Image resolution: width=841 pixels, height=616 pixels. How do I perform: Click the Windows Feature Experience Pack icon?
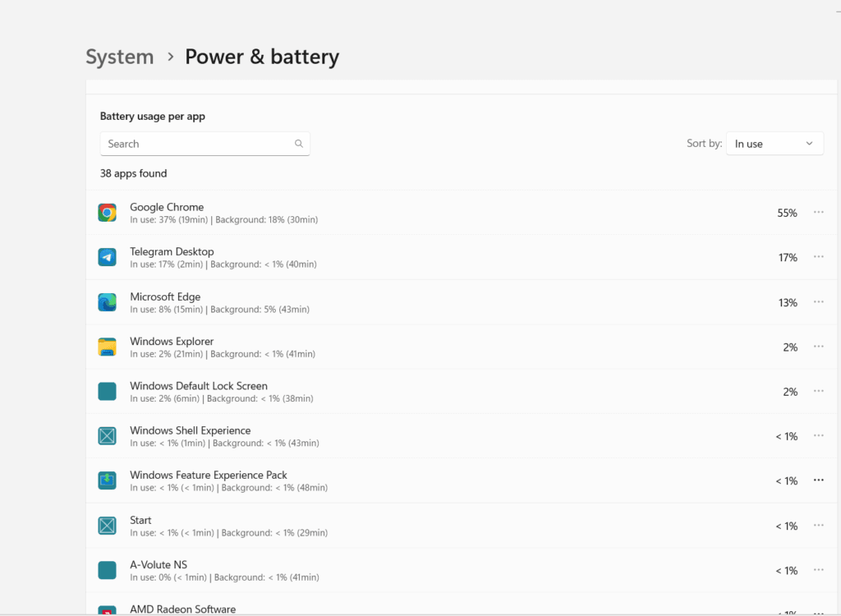coord(107,480)
